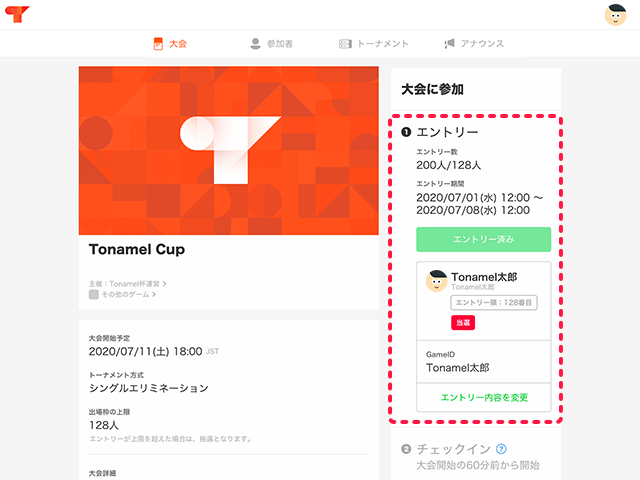Image resolution: width=640 pixels, height=480 pixels.
Task: Click the Tonamel logo in header
Action: tap(17, 14)
